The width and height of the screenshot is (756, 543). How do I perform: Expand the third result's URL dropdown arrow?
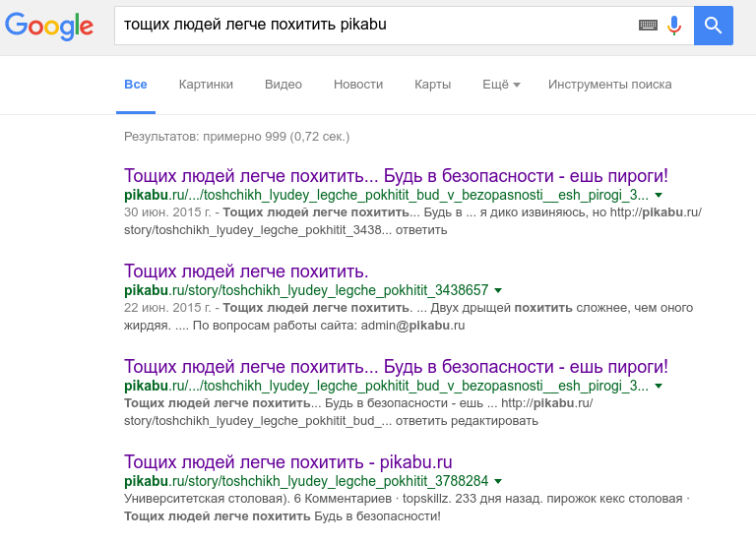point(659,386)
